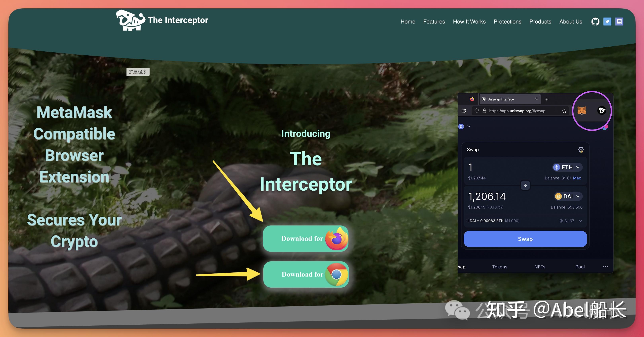This screenshot has width=644, height=337.
Task: Open the Twitter icon link
Action: pyautogui.click(x=607, y=22)
